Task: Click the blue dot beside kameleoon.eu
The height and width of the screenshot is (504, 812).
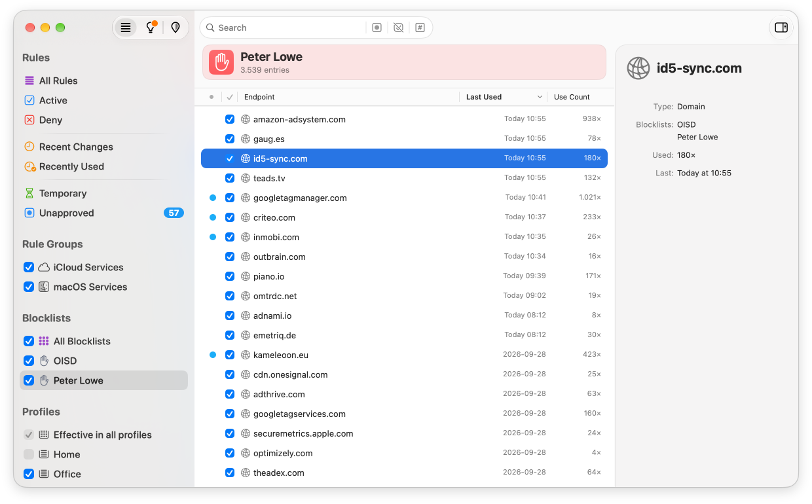Action: point(213,355)
